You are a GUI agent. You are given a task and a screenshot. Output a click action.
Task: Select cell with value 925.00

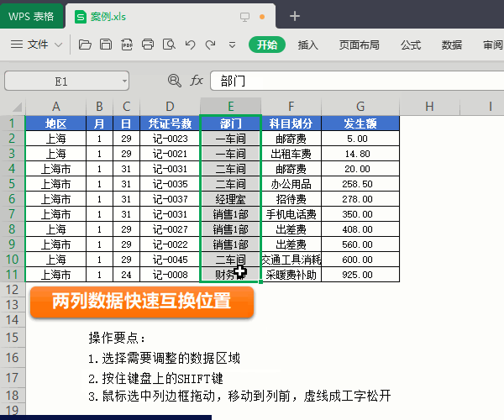(x=360, y=275)
